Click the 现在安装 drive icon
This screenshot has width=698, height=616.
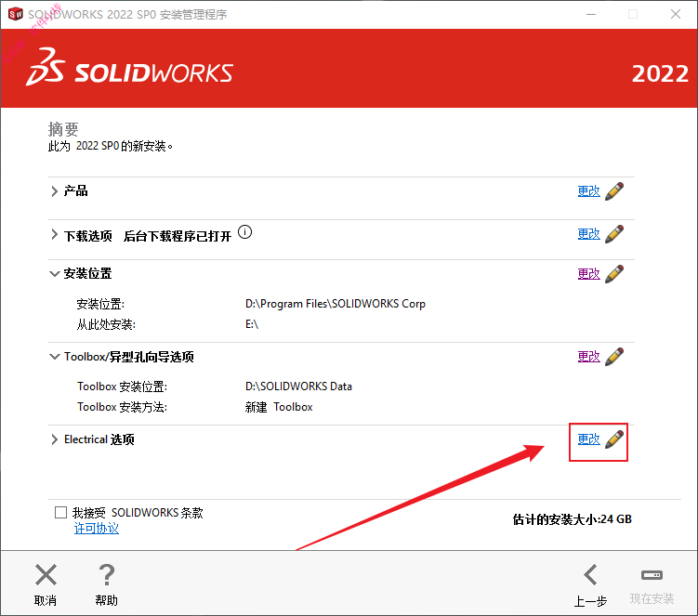pyautogui.click(x=652, y=575)
